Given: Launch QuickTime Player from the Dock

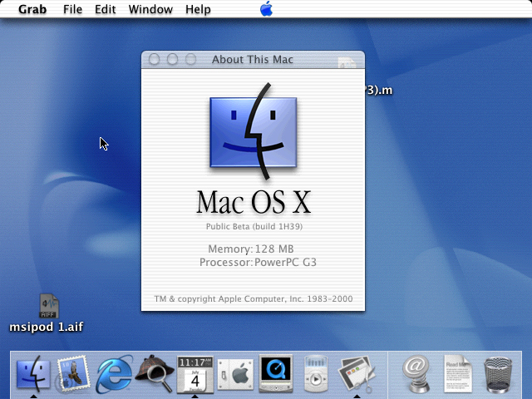Looking at the screenshot, I should 275,373.
